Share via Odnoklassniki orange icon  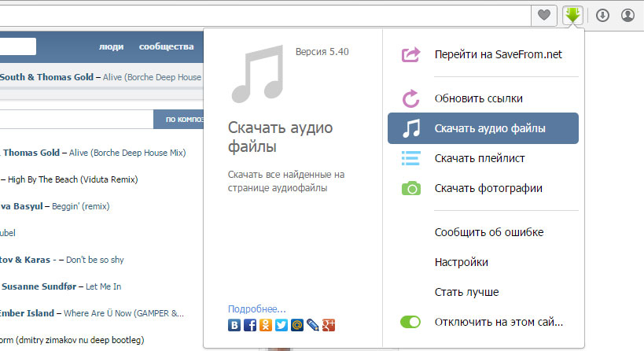[x=266, y=324]
